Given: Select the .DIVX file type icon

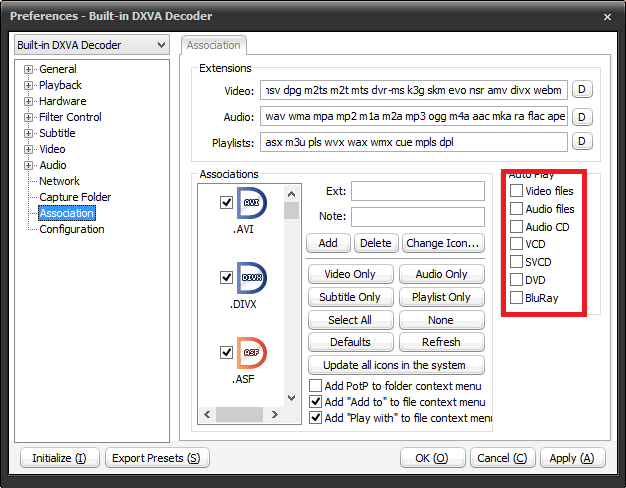Looking at the screenshot, I should [252, 278].
